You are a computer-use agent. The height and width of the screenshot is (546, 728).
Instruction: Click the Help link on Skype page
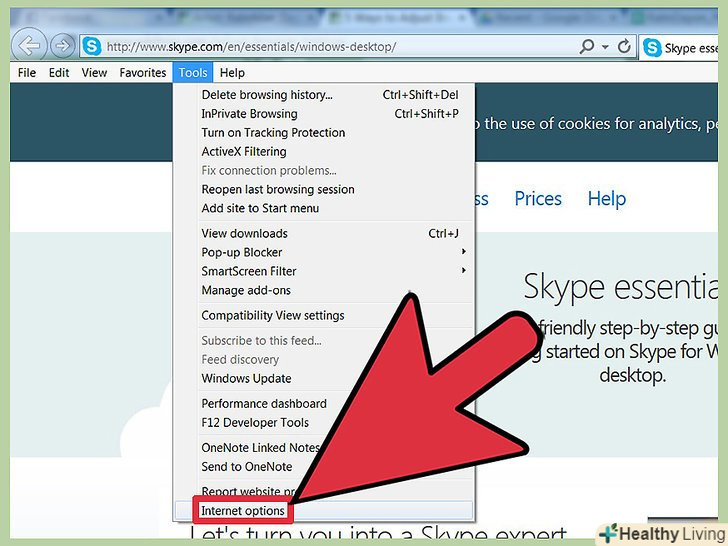click(607, 199)
